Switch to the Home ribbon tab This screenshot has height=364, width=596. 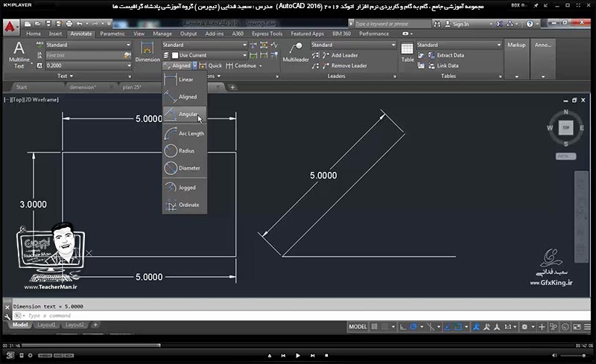coord(34,33)
